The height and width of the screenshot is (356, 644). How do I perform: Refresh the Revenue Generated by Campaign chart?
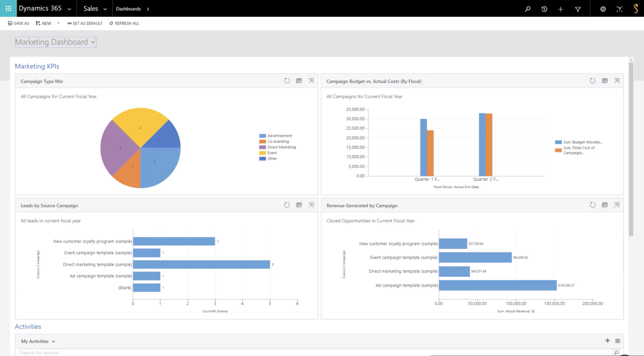592,205
